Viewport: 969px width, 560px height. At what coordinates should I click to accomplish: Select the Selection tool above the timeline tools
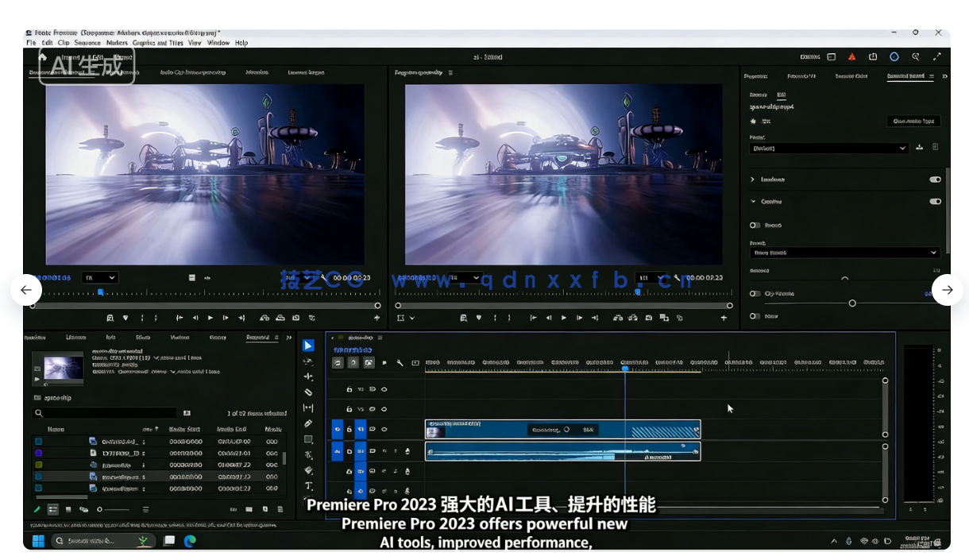click(309, 345)
